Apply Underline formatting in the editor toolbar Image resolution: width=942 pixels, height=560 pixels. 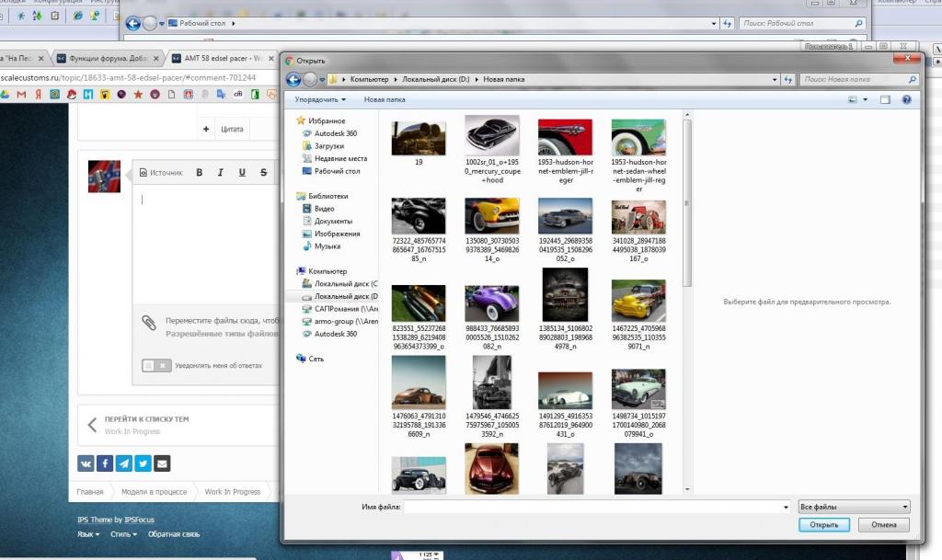point(242,173)
